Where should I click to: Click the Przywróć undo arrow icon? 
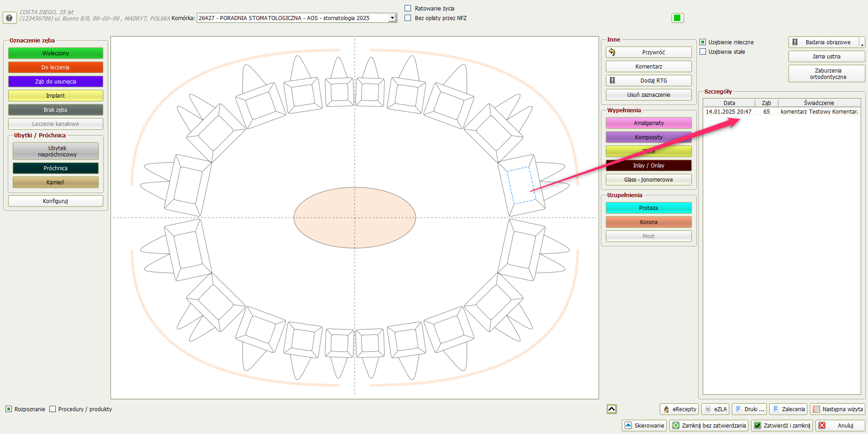612,52
